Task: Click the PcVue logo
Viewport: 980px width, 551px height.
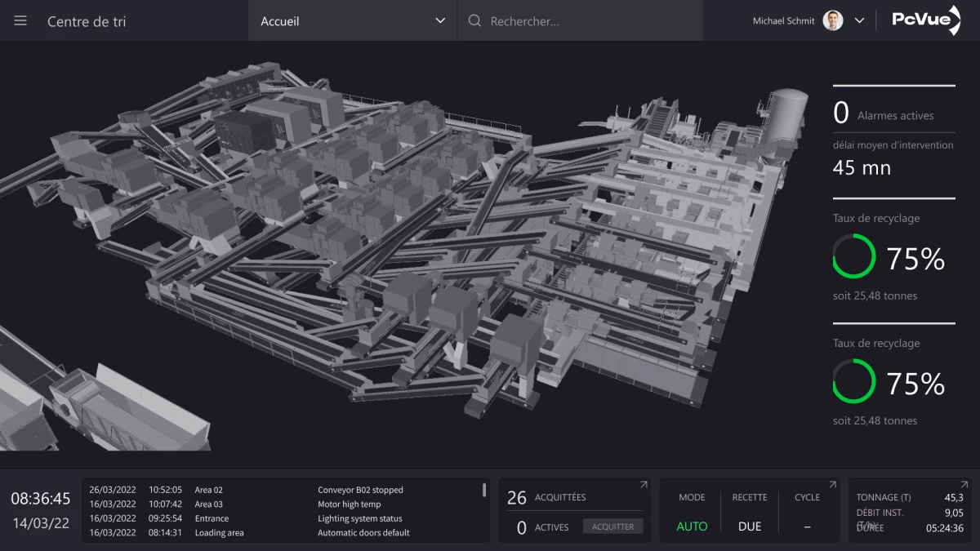Action: pyautogui.click(x=925, y=20)
